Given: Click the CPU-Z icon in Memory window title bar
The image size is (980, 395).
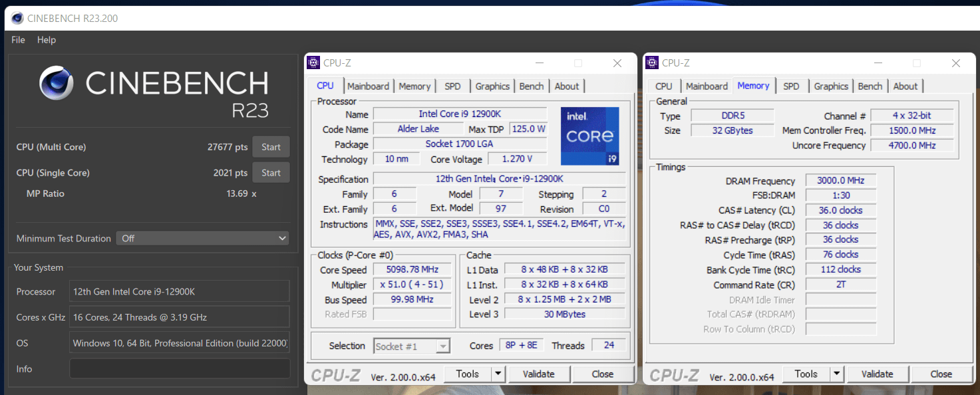Looking at the screenshot, I should (x=652, y=63).
